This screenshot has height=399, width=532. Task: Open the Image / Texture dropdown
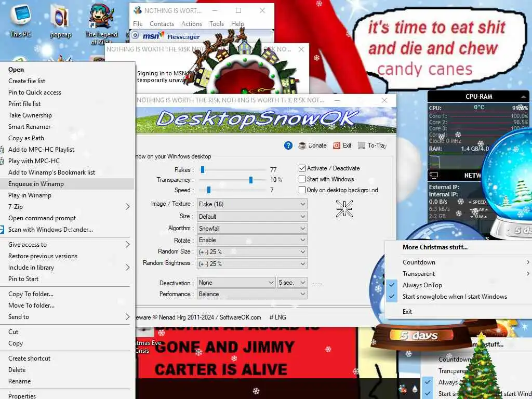[252, 204]
